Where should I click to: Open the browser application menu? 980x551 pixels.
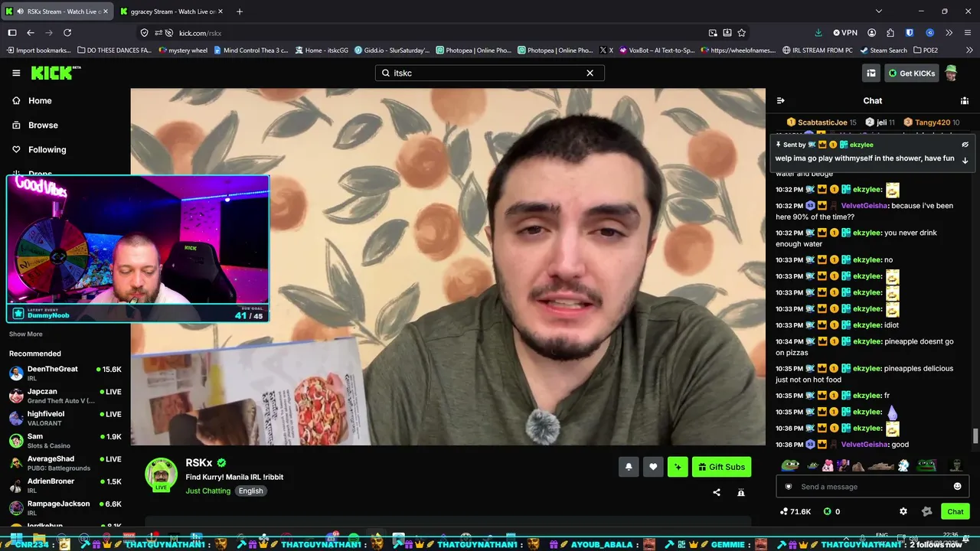coord(967,33)
